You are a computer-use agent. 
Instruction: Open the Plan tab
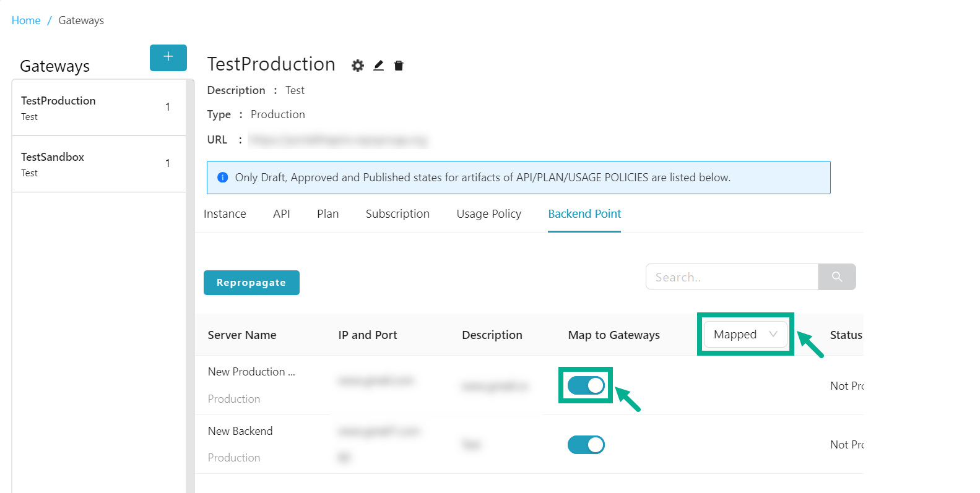click(x=328, y=214)
